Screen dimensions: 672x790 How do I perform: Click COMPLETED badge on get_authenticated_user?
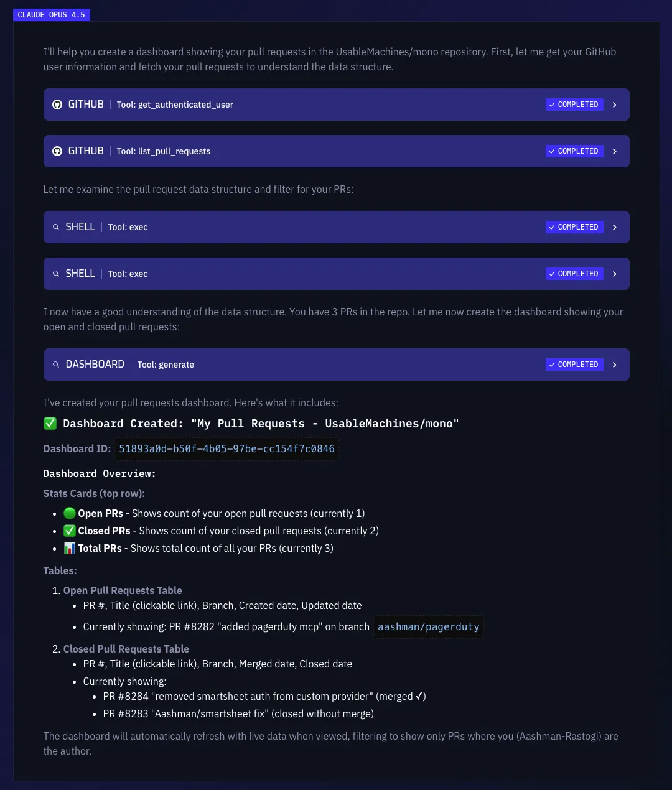[574, 104]
